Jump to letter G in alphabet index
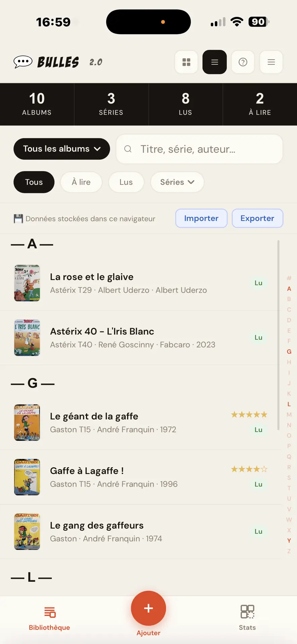Viewport: 297px width, 644px height. pos(289,352)
